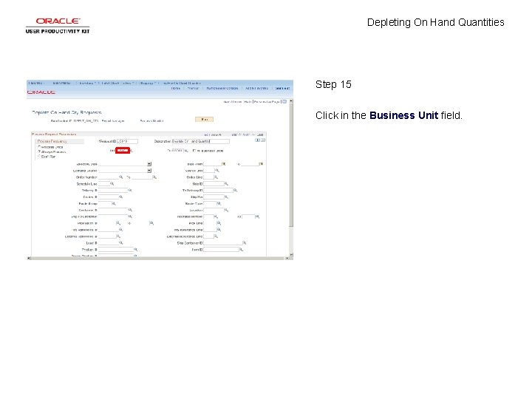The image size is (532, 399).
Task: Open Inventory breadcrumb menu
Action: point(86,83)
